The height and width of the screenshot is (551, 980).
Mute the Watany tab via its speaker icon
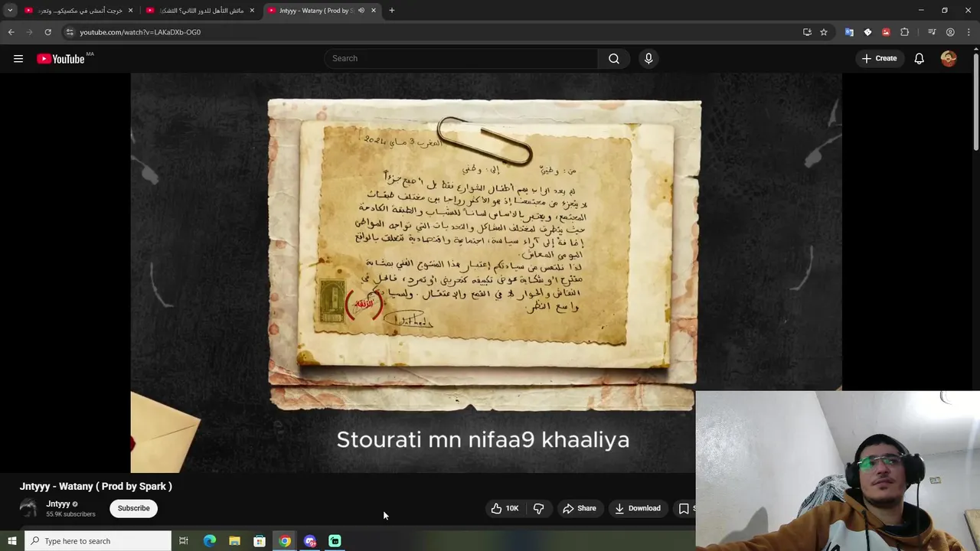click(x=361, y=11)
